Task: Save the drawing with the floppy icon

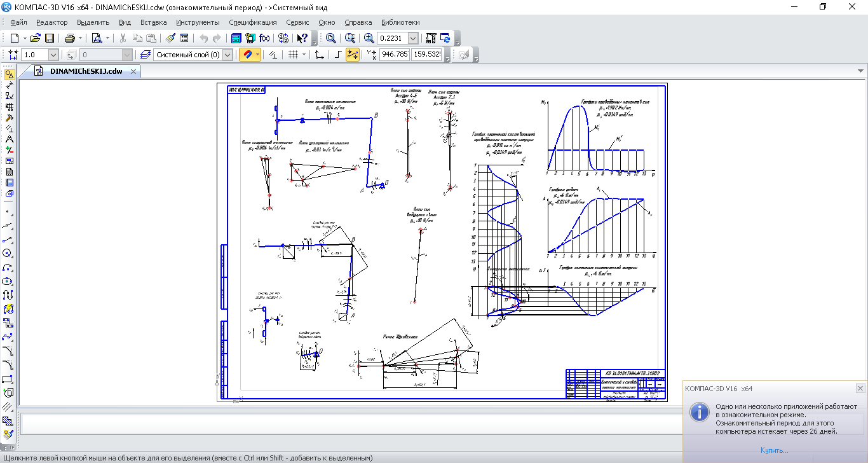Action: click(49, 38)
